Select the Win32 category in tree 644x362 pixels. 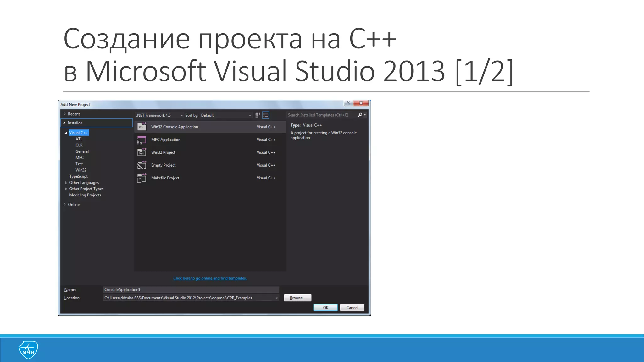81,170
